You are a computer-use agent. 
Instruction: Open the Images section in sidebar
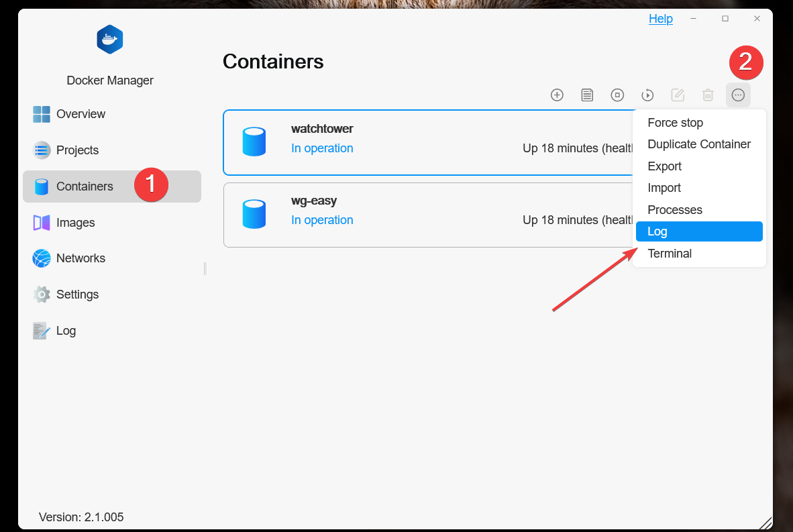[x=75, y=223]
